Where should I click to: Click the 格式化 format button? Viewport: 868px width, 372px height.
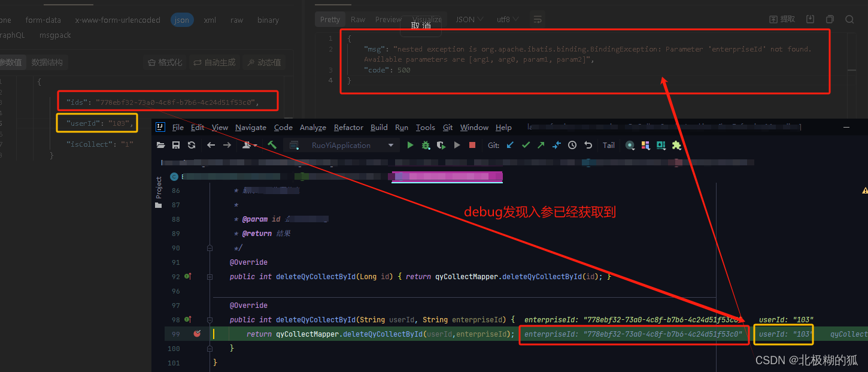[165, 62]
